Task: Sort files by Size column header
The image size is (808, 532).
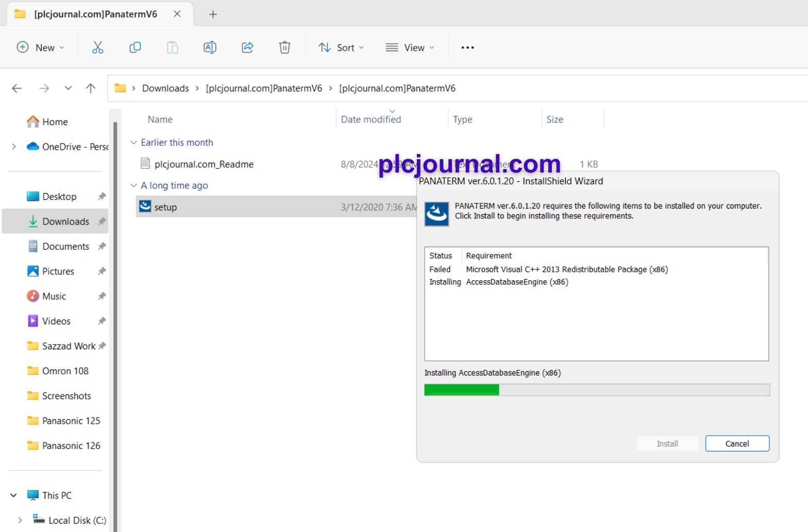Action: tap(554, 119)
